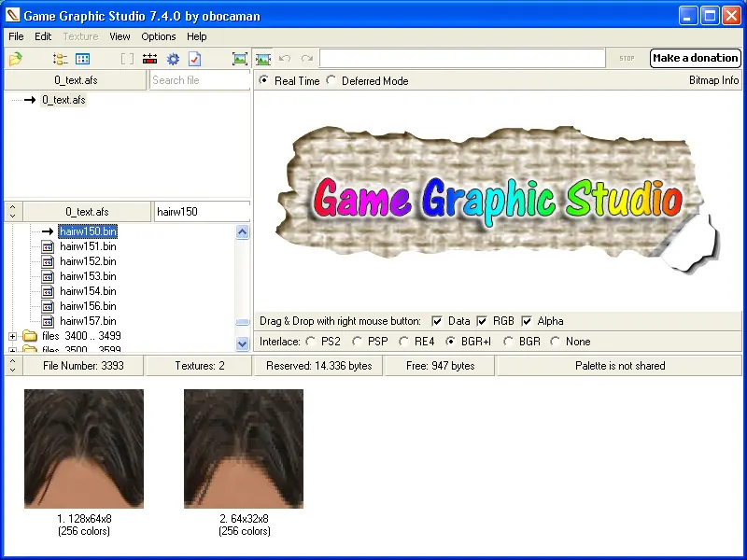The width and height of the screenshot is (747, 560).
Task: Click the hairw150 filter text field
Action: [x=202, y=212]
